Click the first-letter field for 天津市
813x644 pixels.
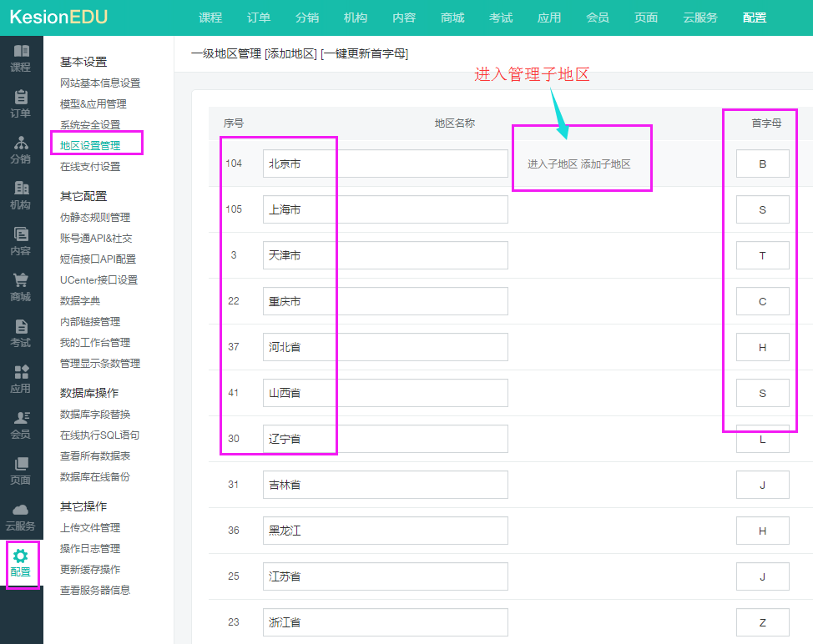[x=762, y=255]
